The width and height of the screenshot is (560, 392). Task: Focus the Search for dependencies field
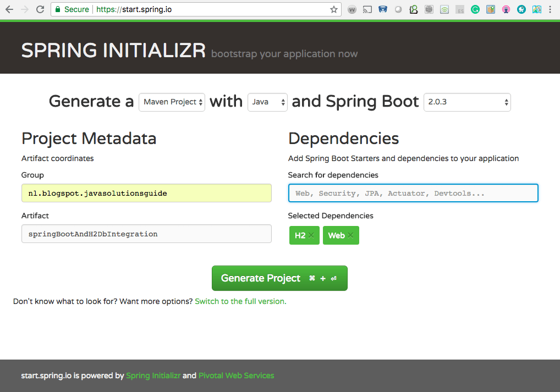coord(413,193)
